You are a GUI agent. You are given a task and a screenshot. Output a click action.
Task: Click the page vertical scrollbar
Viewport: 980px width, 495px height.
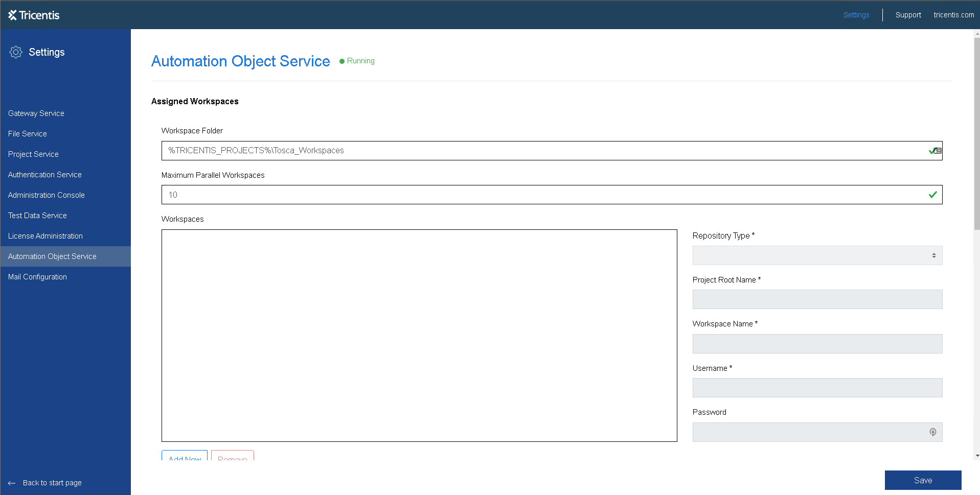976,133
